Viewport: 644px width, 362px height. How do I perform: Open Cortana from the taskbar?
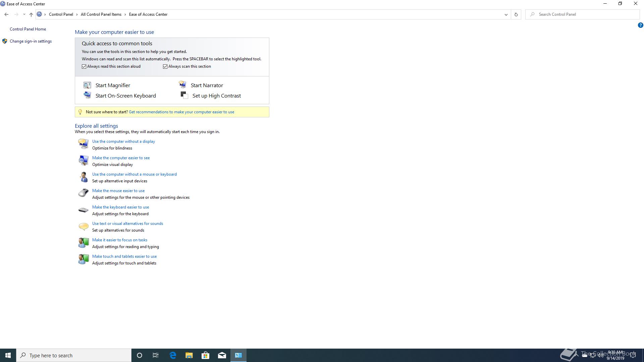140,355
